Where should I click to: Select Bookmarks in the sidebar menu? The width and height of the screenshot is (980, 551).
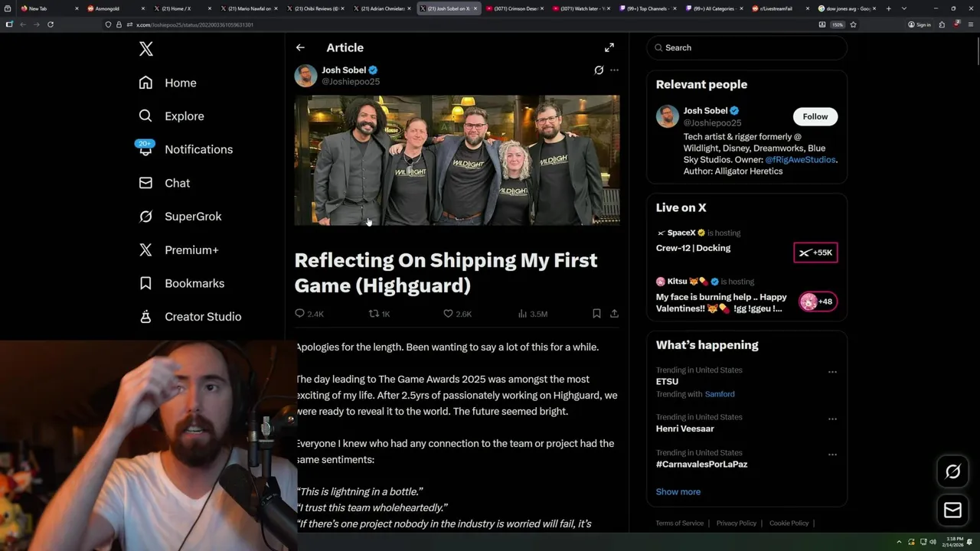tap(194, 283)
